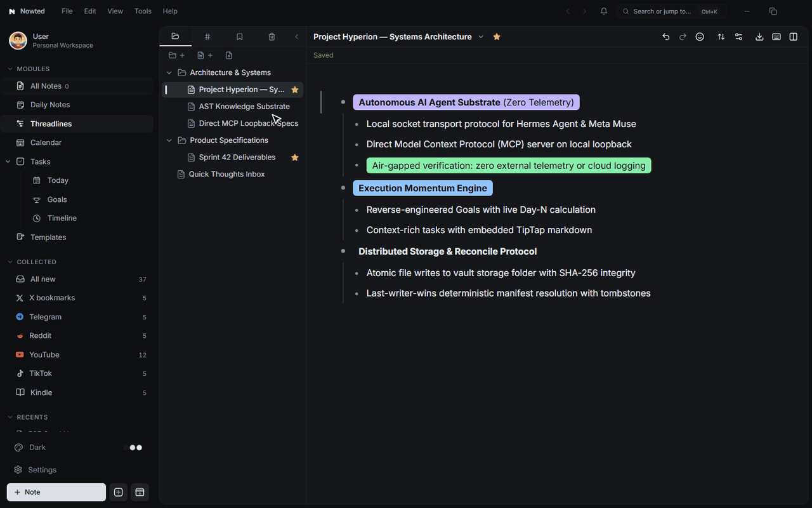Switch to the trash tab
812x508 pixels.
272,37
